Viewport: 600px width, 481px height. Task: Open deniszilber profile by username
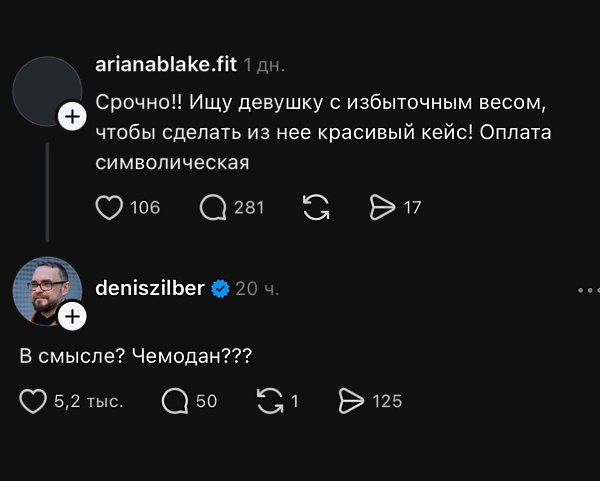pos(150,288)
